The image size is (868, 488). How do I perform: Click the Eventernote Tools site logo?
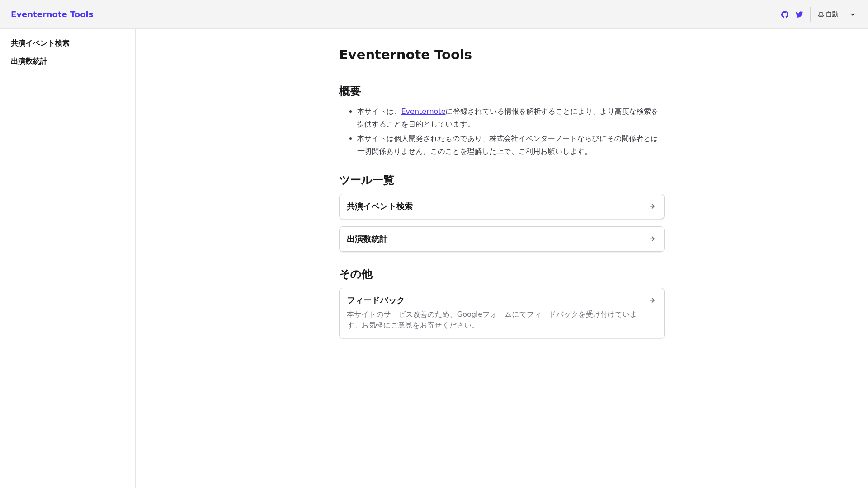pos(52,14)
